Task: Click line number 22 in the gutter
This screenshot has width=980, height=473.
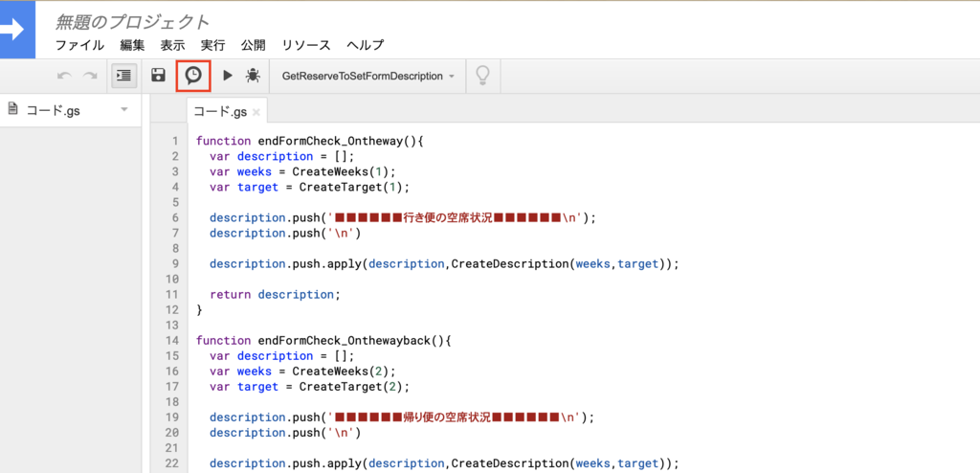Action: pos(172,463)
